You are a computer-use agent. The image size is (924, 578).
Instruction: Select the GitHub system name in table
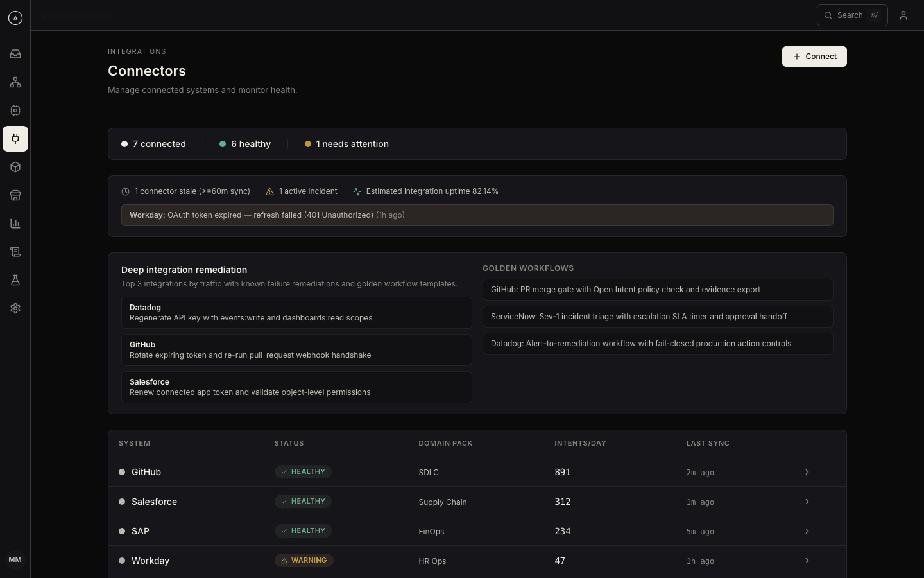coord(146,472)
